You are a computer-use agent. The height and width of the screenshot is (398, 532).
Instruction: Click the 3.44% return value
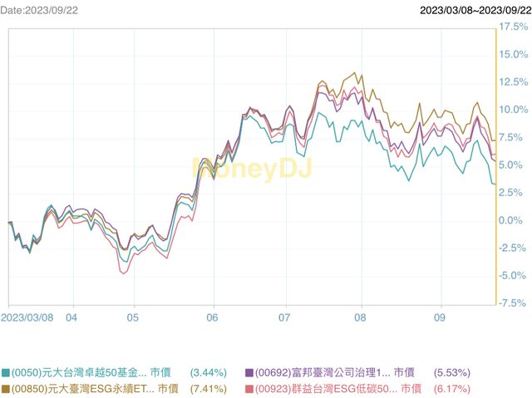[x=208, y=372]
